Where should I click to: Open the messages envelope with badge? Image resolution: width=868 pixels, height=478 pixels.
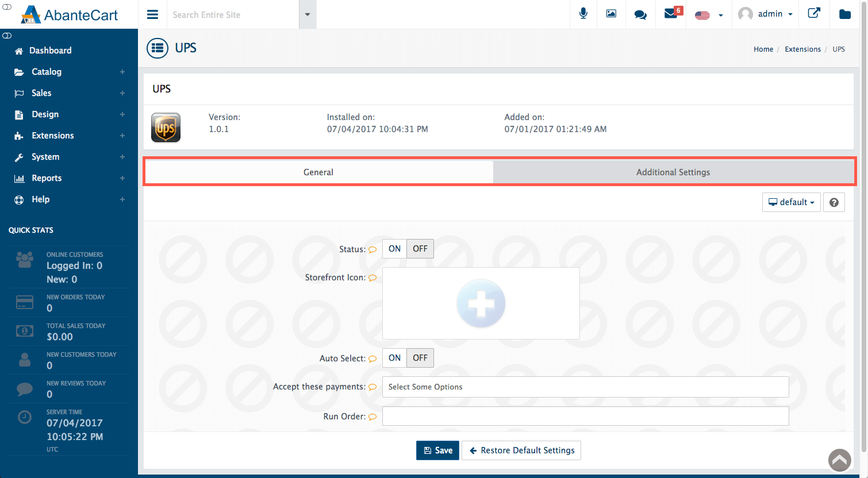click(673, 13)
